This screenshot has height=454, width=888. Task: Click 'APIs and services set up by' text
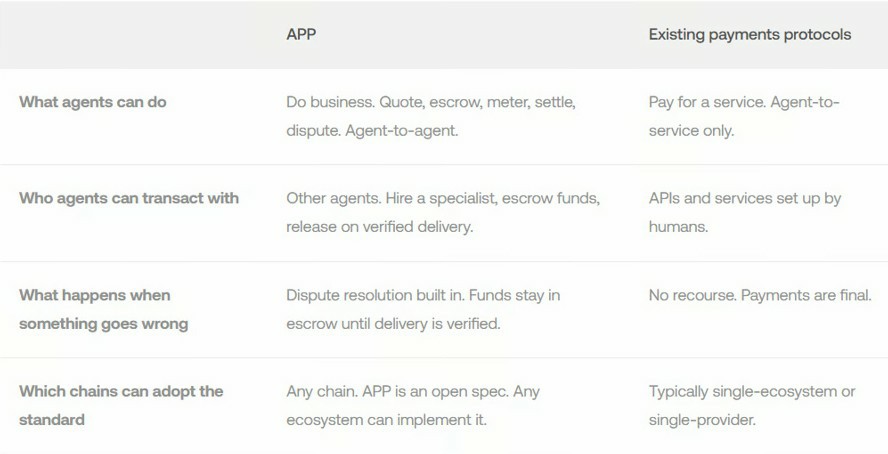(745, 198)
